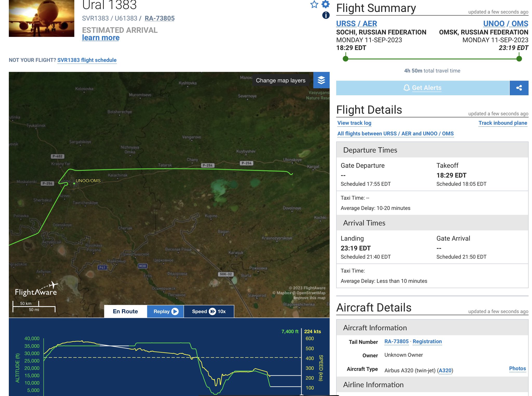This screenshot has width=532, height=396.
Task: Open SVR1383 flight schedule link
Action: pos(87,60)
